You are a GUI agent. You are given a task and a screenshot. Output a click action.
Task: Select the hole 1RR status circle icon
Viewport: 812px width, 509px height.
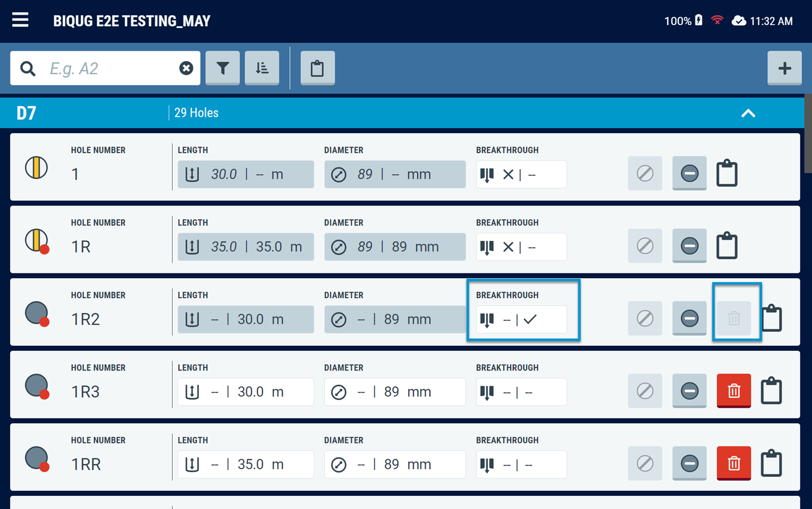pos(37,458)
